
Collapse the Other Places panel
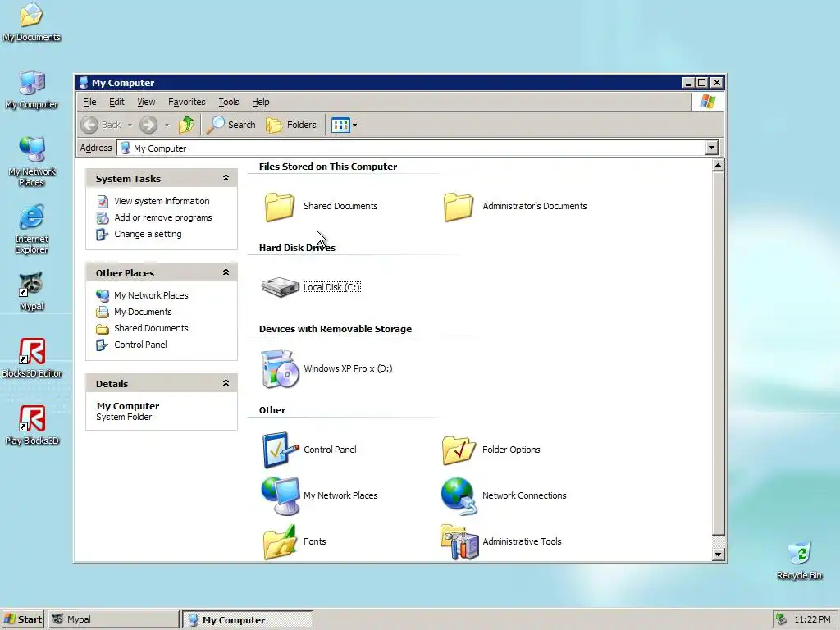click(226, 272)
